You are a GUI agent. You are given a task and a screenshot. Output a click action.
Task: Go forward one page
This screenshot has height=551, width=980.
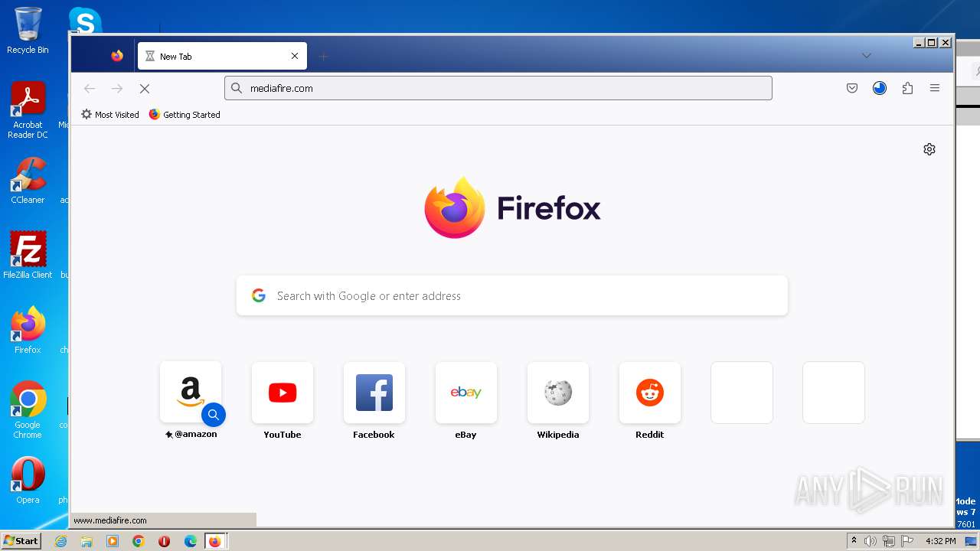tap(117, 88)
